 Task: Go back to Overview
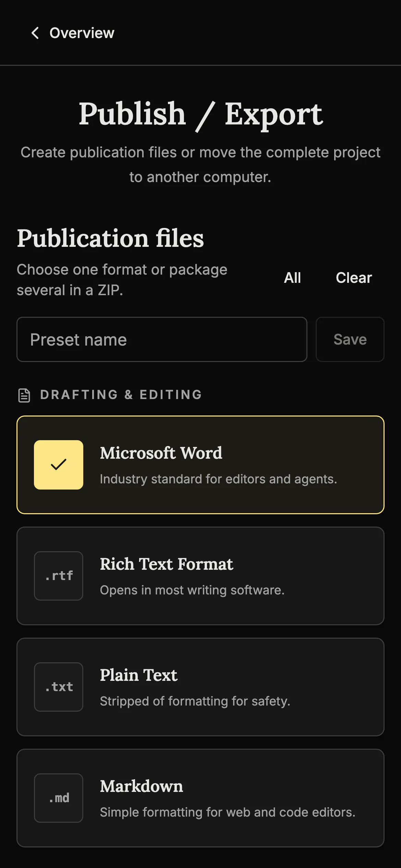72,33
